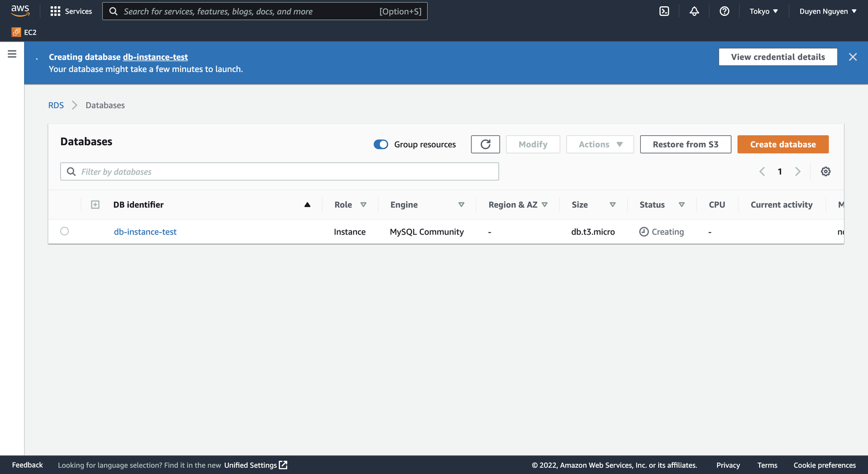The width and height of the screenshot is (868, 474).
Task: Click the Modify button
Action: point(533,144)
